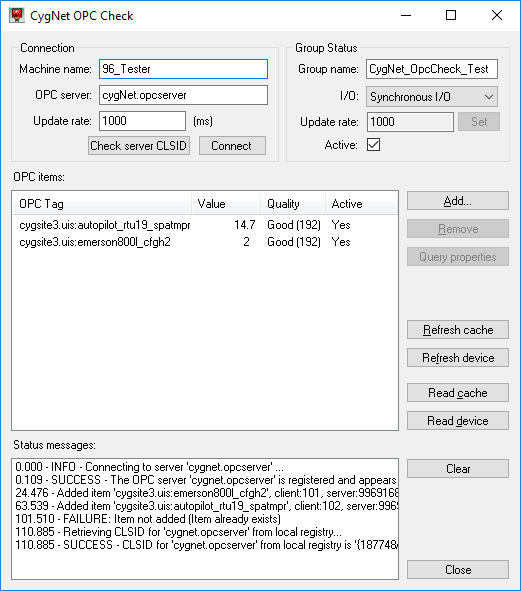
Task: Click the Close button at bottom
Action: pyautogui.click(x=458, y=570)
